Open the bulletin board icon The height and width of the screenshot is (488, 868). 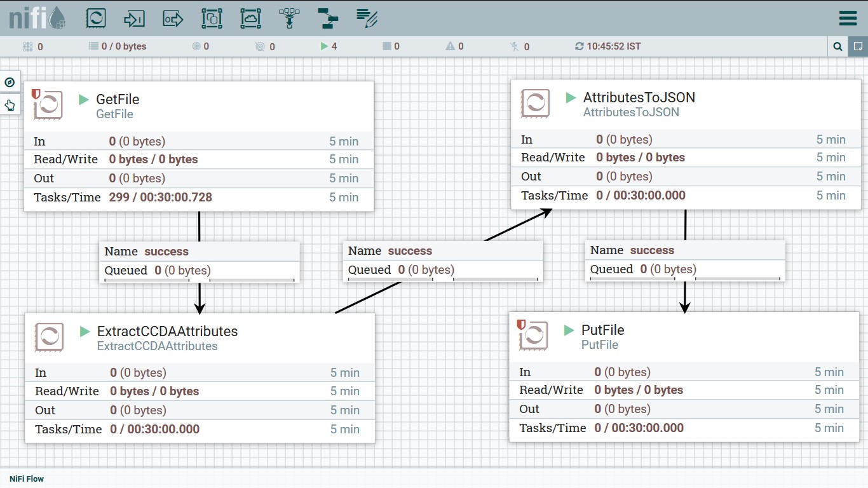858,46
